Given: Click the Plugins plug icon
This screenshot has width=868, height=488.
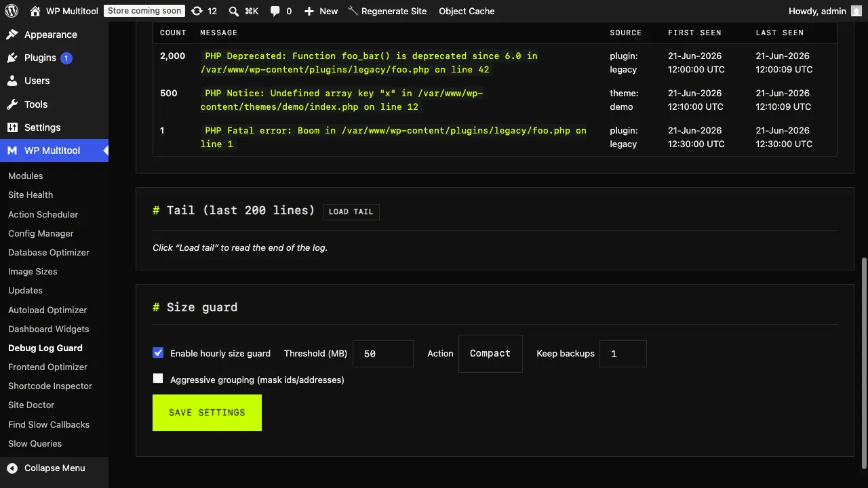Looking at the screenshot, I should [12, 58].
